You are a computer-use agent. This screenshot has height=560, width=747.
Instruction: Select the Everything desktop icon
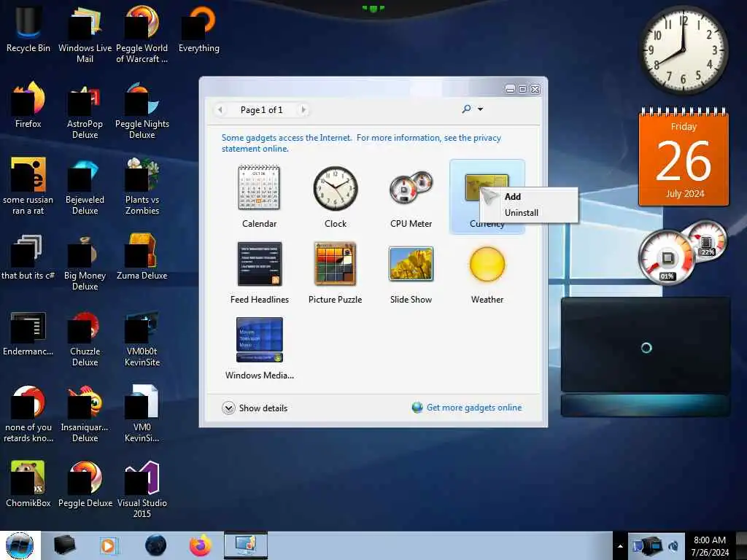point(198,29)
